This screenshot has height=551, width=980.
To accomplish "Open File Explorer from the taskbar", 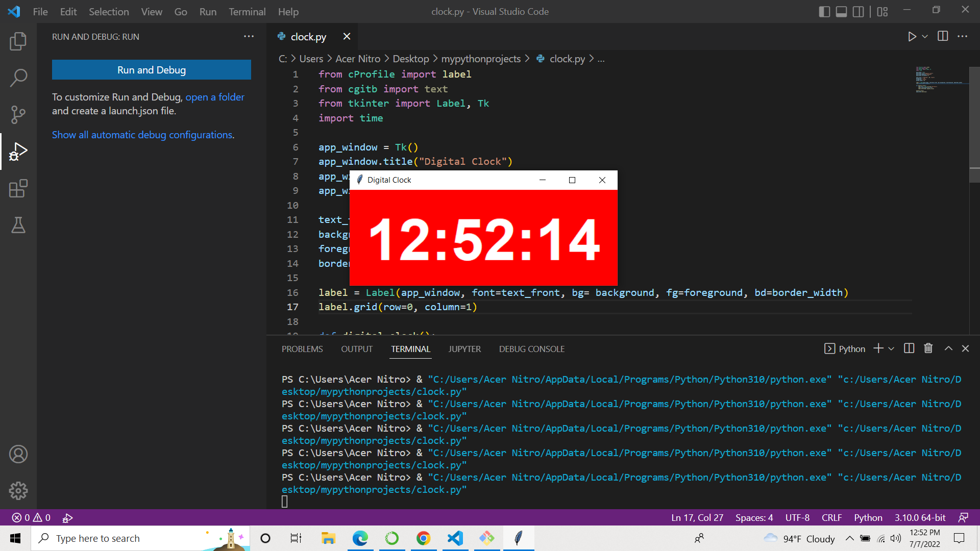I will coord(328,538).
